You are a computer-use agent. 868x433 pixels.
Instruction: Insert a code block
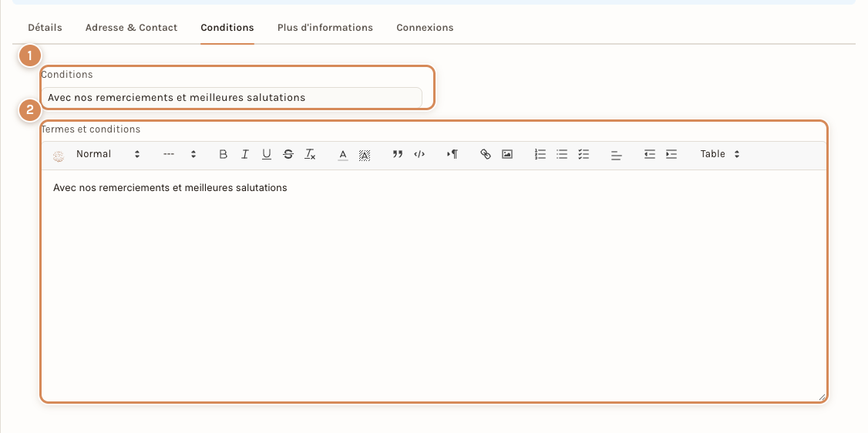pos(419,154)
